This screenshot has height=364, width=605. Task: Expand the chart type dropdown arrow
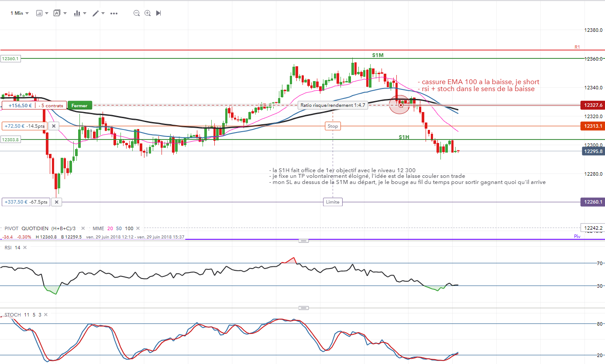[x=85, y=13]
